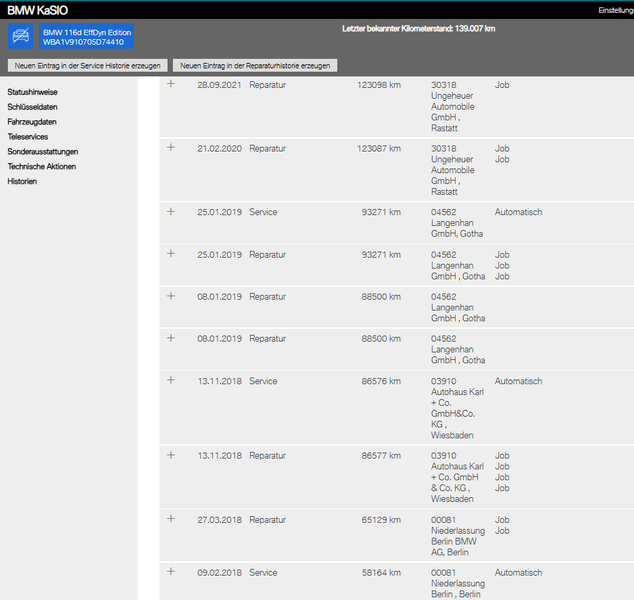Click the mileage 123098 km

379,85
